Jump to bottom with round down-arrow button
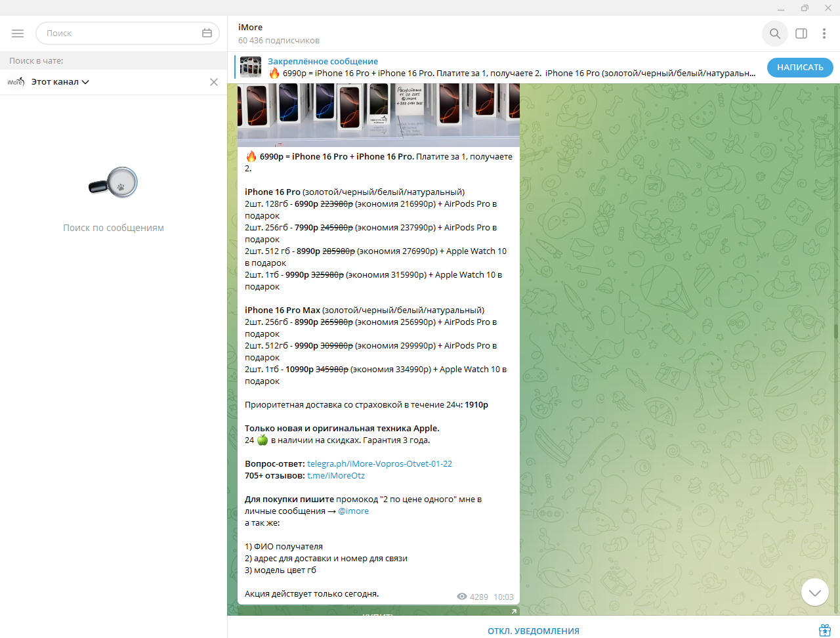Image resolution: width=840 pixels, height=638 pixels. [x=815, y=593]
